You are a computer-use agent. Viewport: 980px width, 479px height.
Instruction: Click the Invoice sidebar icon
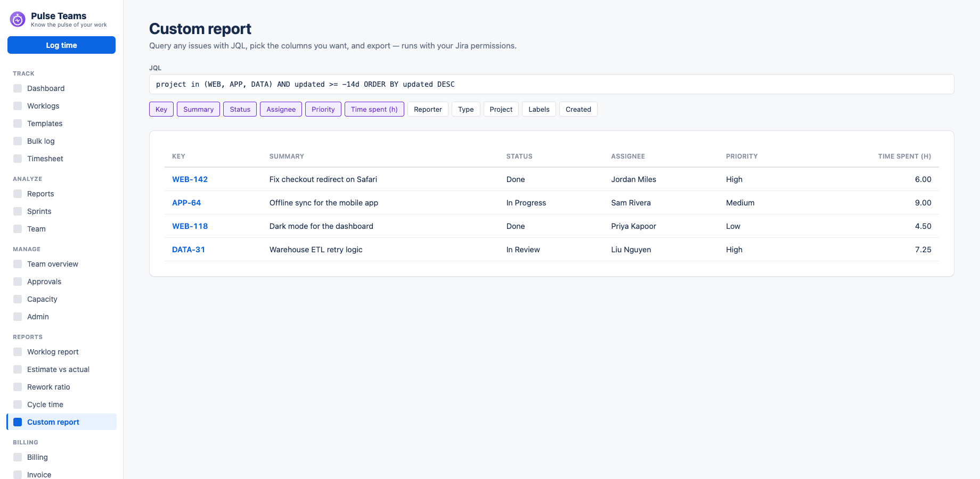(18, 475)
